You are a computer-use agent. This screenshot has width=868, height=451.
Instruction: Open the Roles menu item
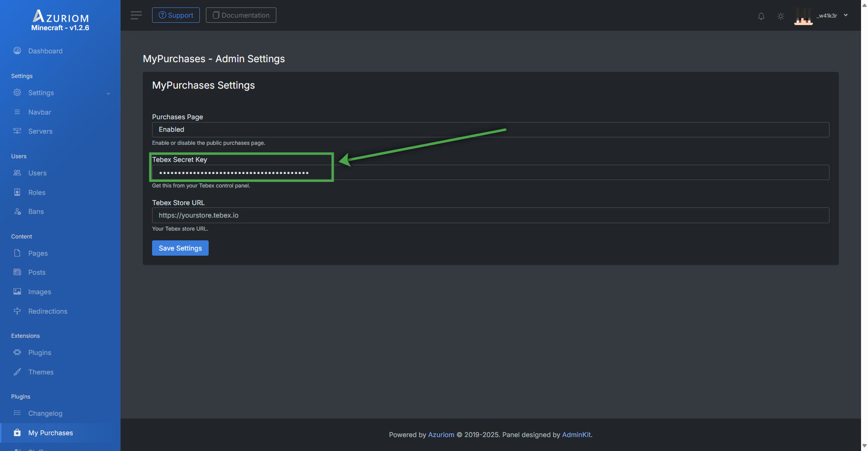point(37,193)
